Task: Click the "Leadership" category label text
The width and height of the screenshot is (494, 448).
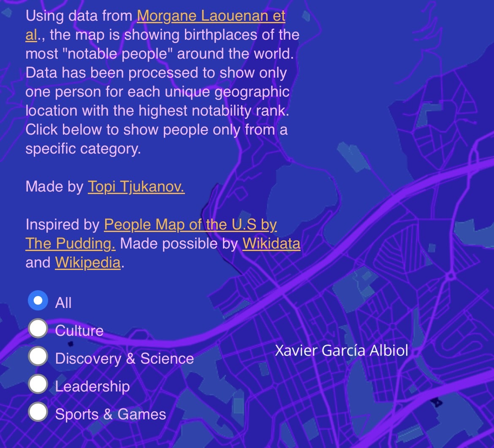Action: [x=92, y=386]
